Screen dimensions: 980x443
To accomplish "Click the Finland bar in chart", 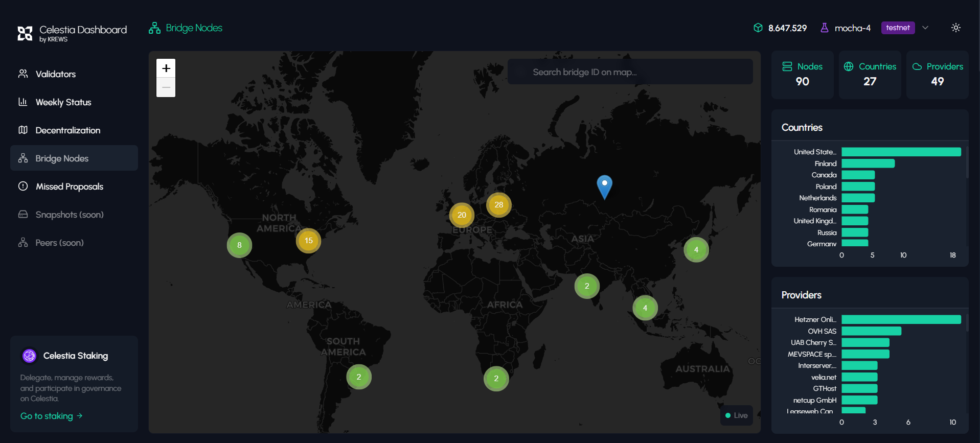I will [x=868, y=164].
